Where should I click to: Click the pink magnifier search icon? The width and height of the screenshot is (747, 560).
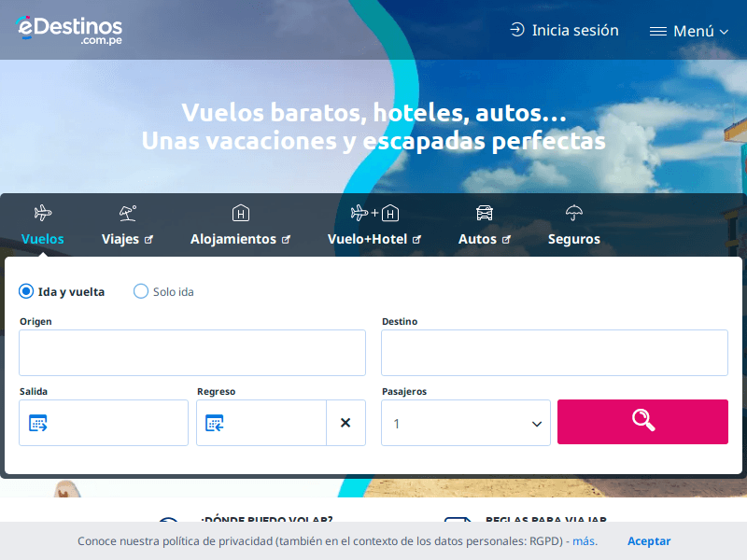(642, 422)
